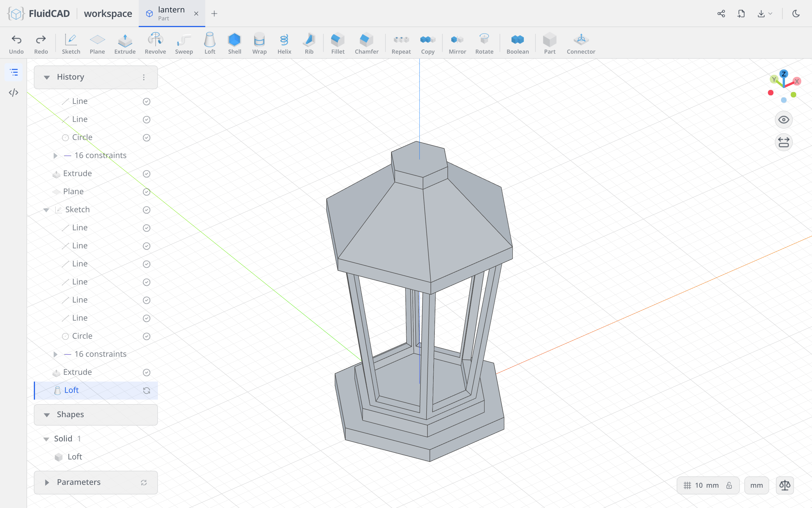Click the Plane tool icon
The width and height of the screenshot is (812, 508).
tap(97, 44)
